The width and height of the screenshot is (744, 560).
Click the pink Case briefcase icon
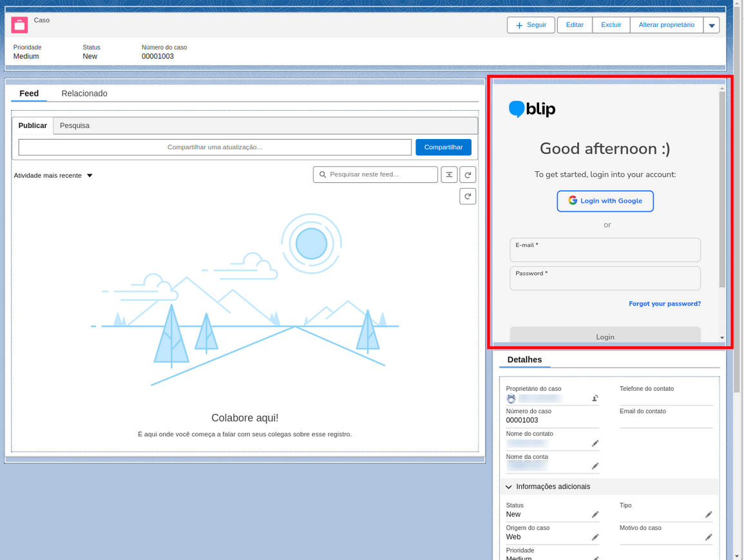click(19, 25)
